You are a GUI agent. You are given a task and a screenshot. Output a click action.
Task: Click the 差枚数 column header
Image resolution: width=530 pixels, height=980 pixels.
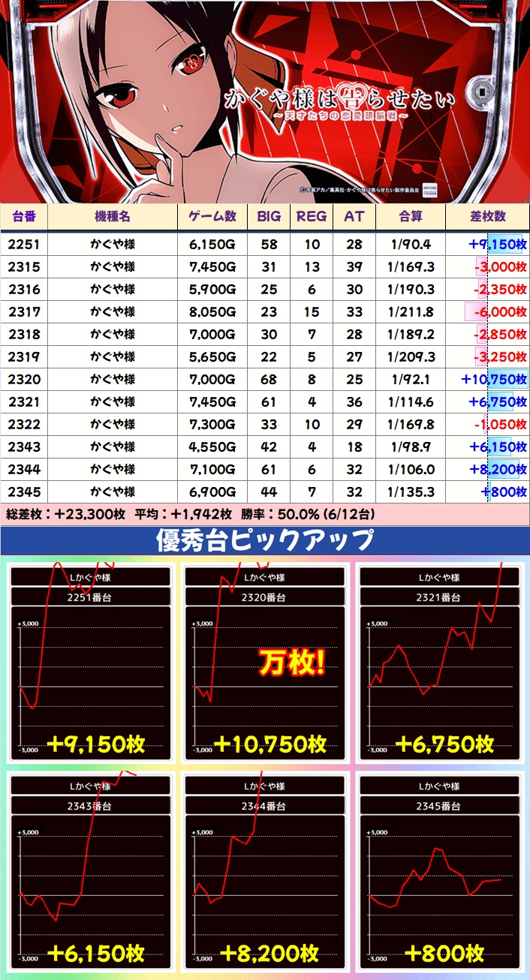[x=488, y=216]
